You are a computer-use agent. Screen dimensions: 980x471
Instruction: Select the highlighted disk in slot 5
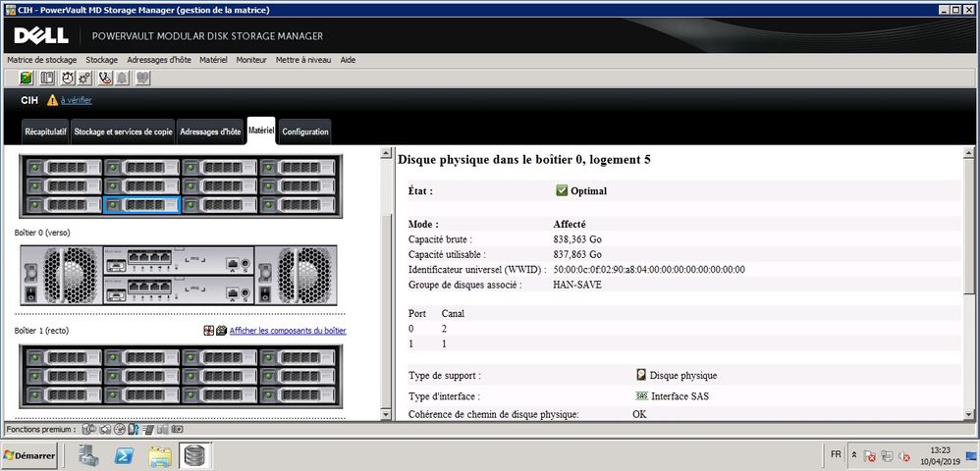(141, 205)
